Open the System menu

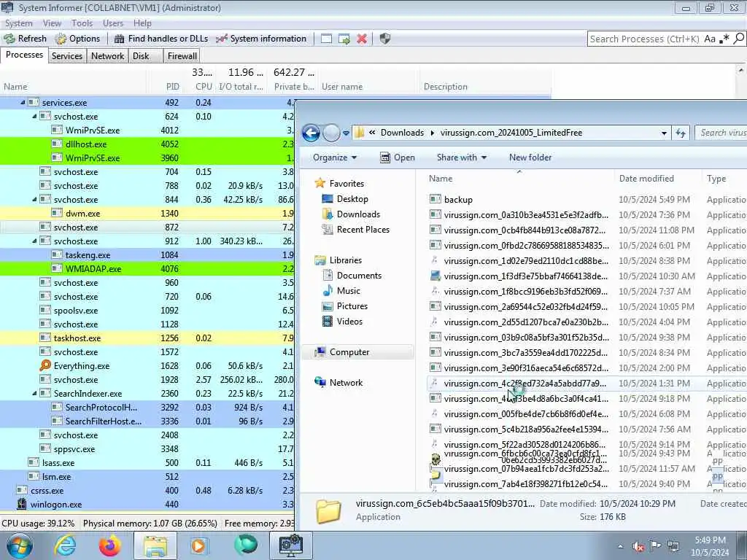(x=19, y=23)
